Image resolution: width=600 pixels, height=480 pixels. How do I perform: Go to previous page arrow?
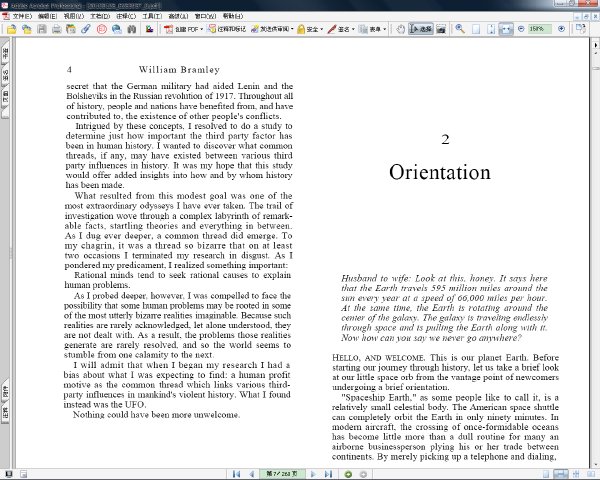(x=251, y=474)
